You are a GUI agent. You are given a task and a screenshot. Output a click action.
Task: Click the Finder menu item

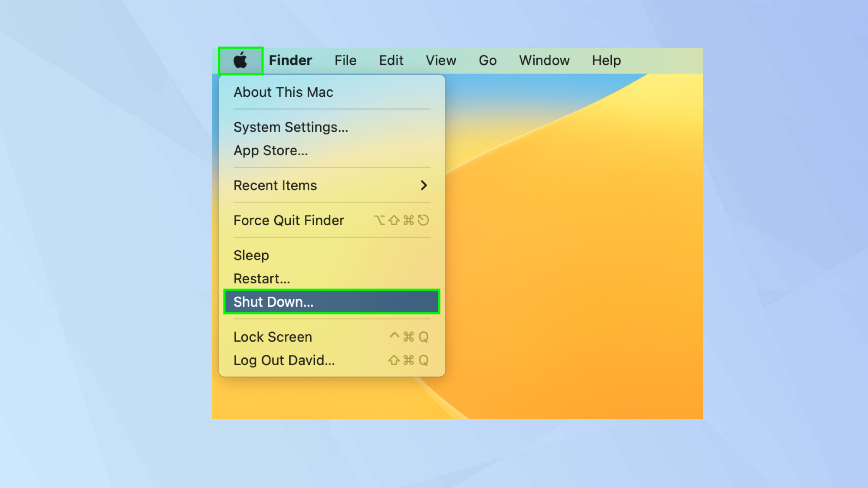[x=291, y=59]
